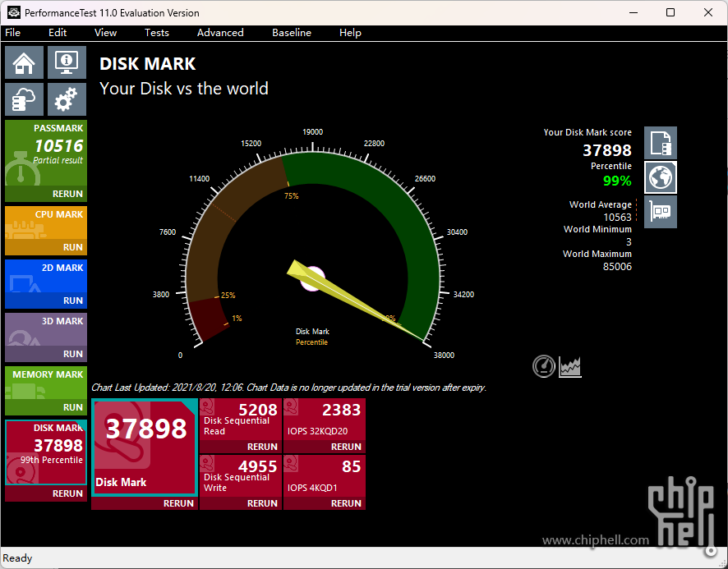Select the hardware card comparison icon
This screenshot has height=569, width=728.
(661, 212)
